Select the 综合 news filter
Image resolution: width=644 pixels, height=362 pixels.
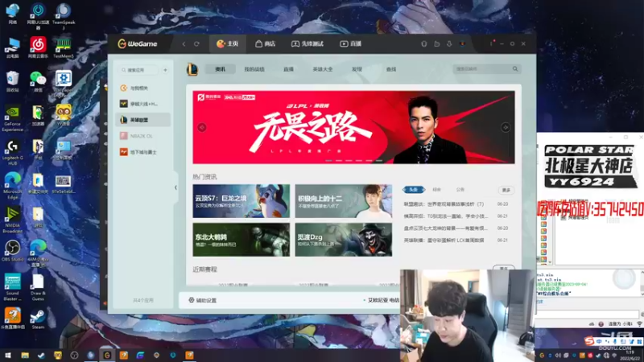[436, 190]
